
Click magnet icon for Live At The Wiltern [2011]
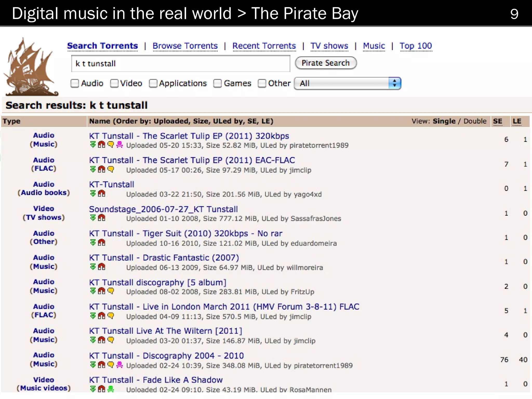(102, 340)
